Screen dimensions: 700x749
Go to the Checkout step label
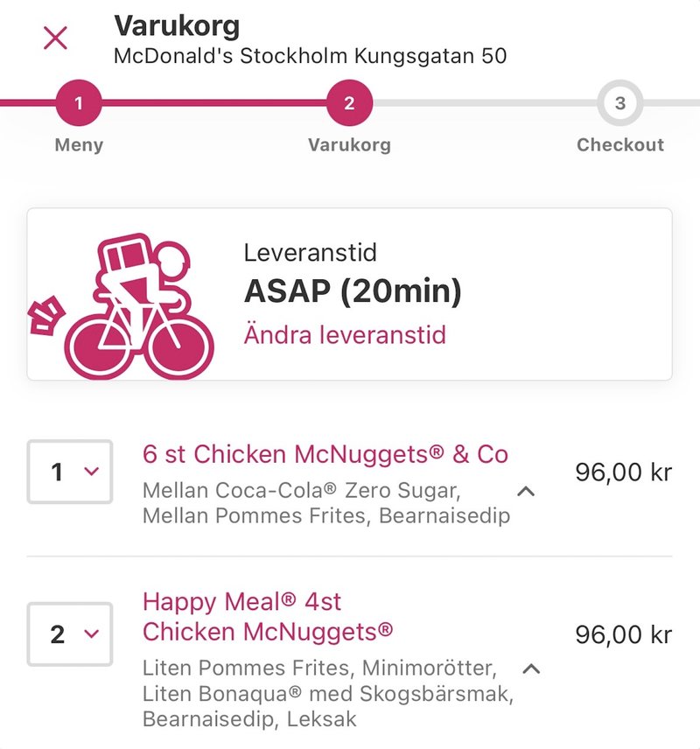point(620,144)
